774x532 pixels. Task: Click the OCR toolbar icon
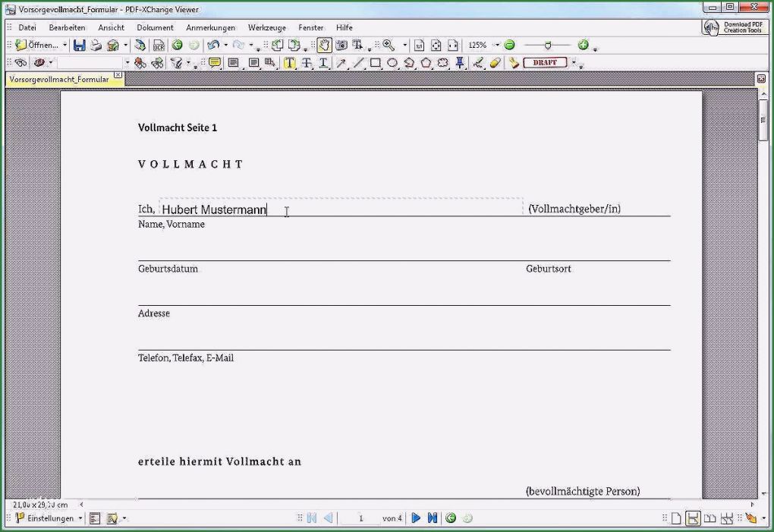pos(159,46)
